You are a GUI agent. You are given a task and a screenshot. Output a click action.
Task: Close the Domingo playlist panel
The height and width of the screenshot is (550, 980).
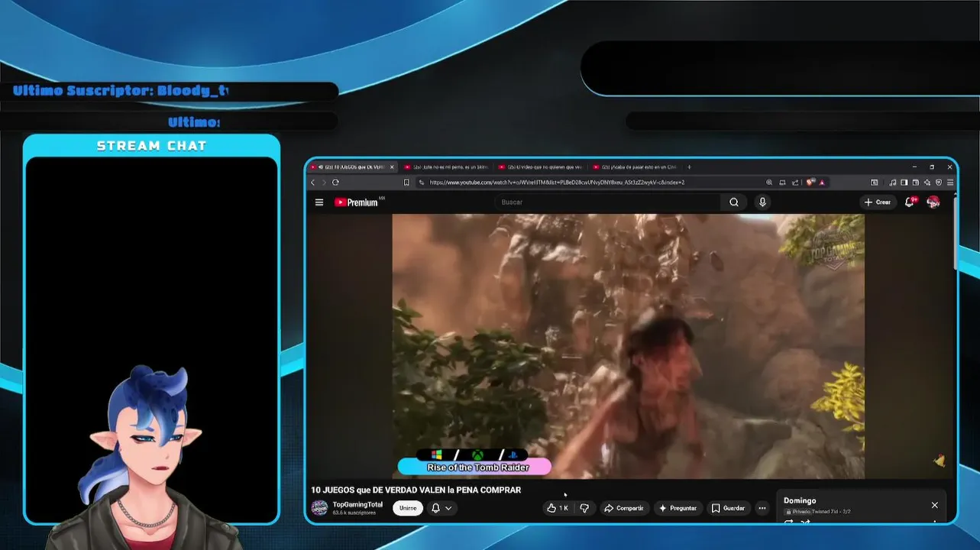(934, 505)
